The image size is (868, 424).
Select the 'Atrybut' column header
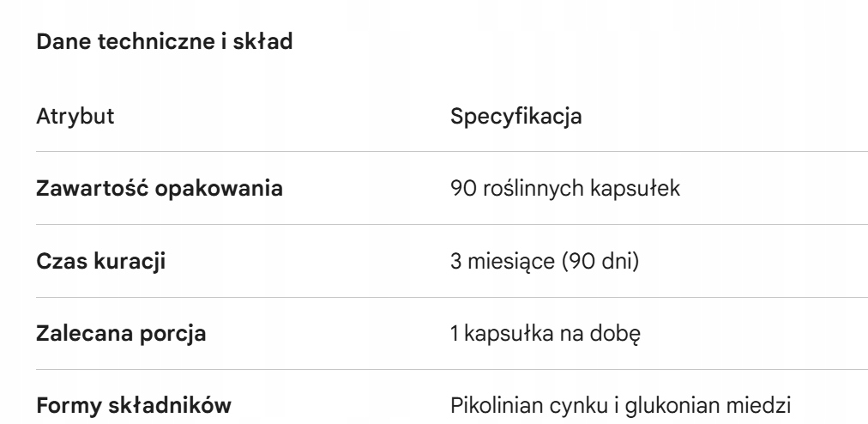click(x=75, y=116)
